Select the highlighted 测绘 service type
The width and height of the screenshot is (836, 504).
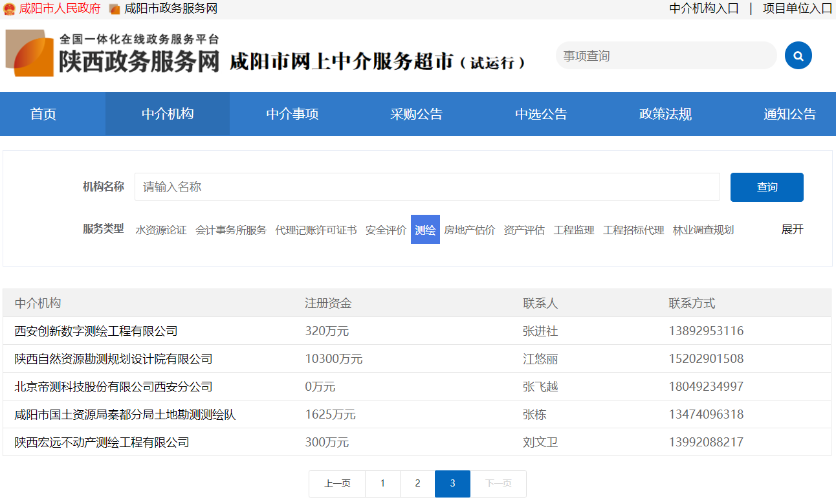click(425, 230)
